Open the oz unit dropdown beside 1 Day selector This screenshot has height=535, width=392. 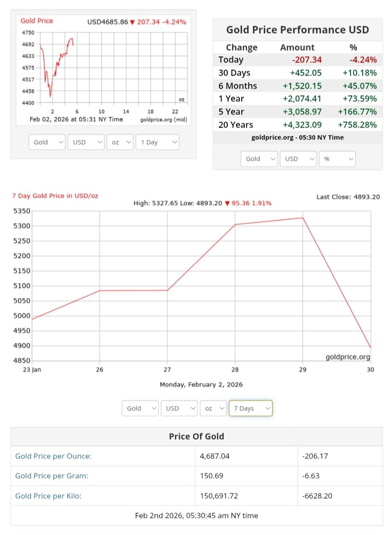click(120, 142)
